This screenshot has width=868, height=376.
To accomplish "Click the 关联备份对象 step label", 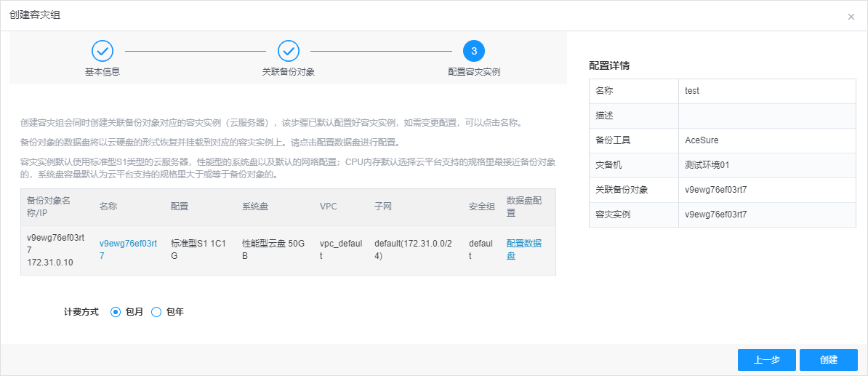I will point(289,72).
